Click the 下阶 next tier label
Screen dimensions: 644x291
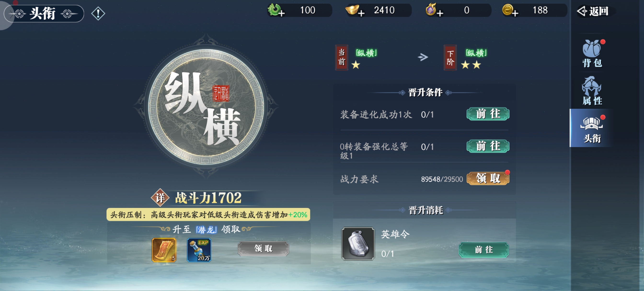click(x=450, y=58)
